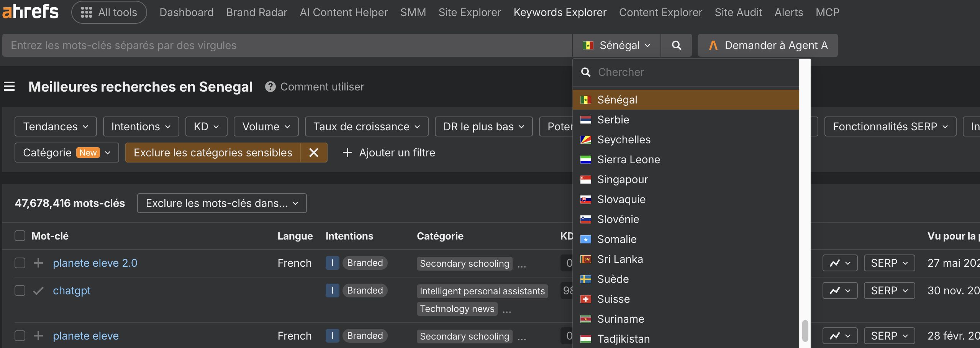Viewport: 980px width, 348px height.
Task: Open Brand Radar
Action: (257, 12)
